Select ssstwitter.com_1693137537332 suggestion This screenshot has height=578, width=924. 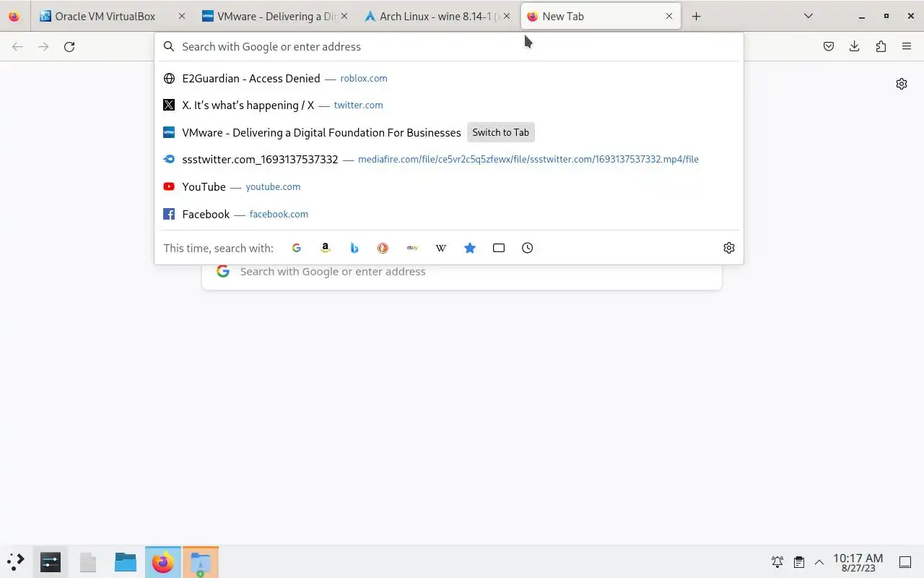pyautogui.click(x=449, y=159)
